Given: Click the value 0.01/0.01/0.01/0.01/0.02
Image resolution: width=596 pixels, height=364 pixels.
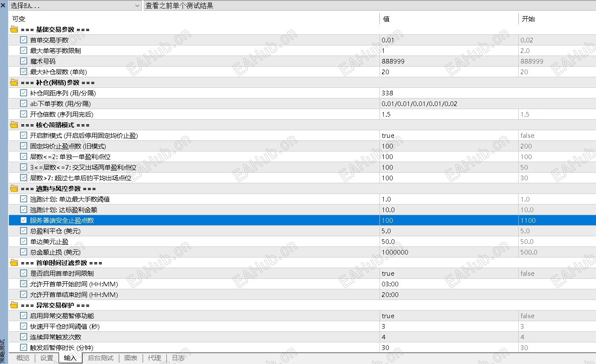Looking at the screenshot, I should click(419, 104).
